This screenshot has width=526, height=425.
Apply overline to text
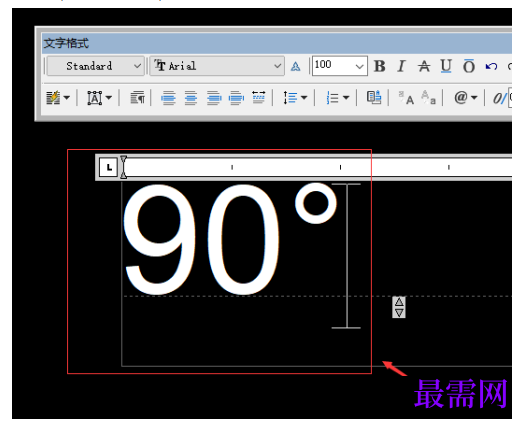(x=469, y=66)
